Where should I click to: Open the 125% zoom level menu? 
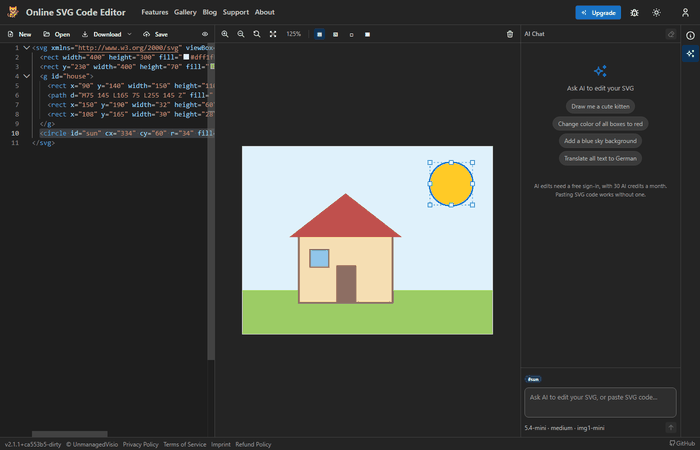pos(293,34)
